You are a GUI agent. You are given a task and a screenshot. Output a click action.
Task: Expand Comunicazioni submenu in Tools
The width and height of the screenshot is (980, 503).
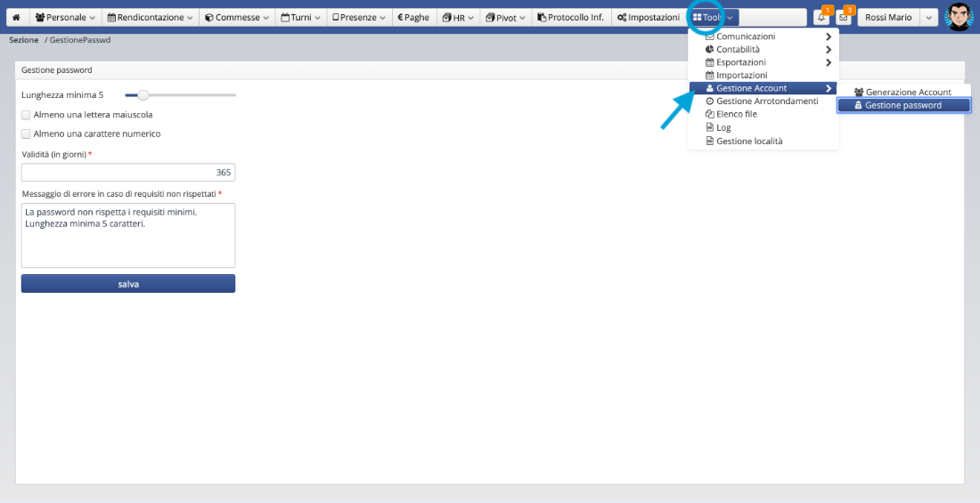click(745, 37)
